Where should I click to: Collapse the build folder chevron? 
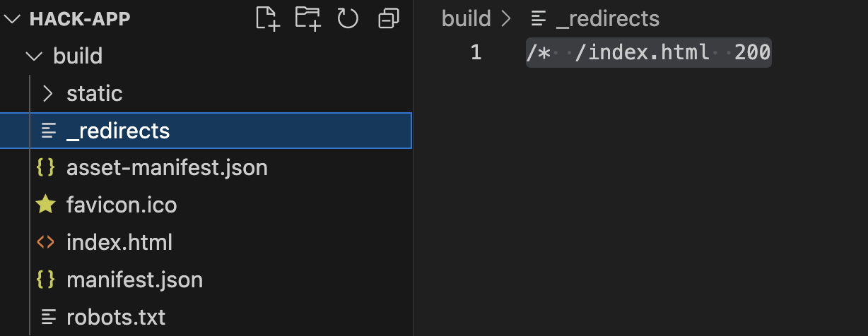point(33,56)
